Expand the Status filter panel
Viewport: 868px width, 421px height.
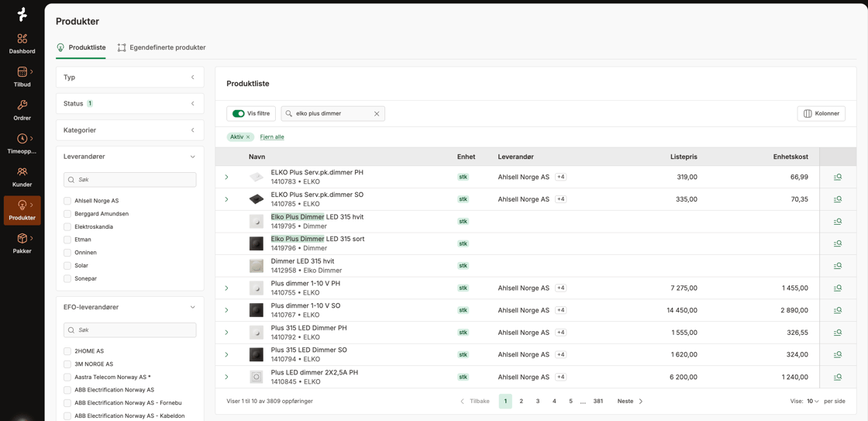(x=130, y=104)
